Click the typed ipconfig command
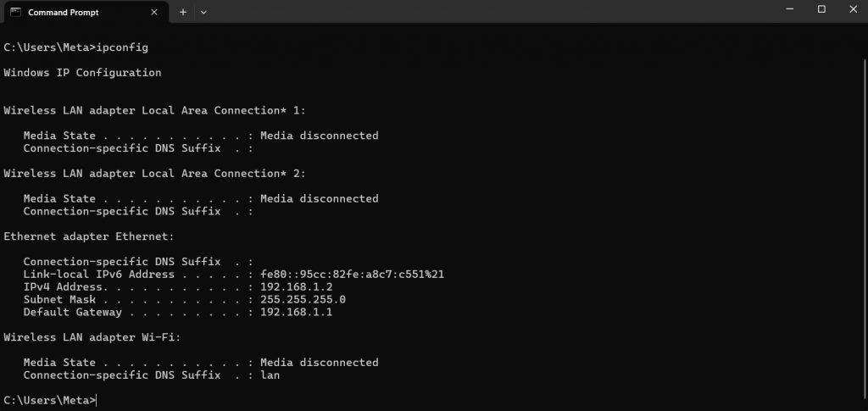This screenshot has width=868, height=411. [122, 47]
